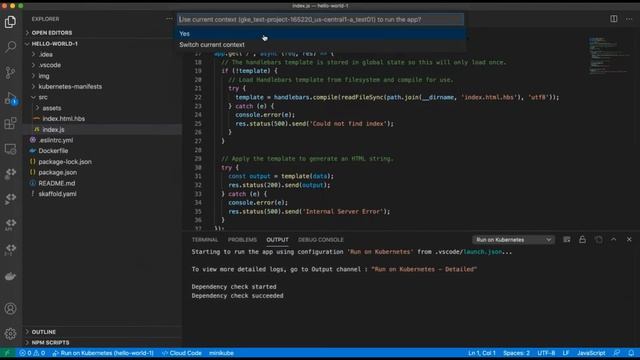Expand the Outline section
The height and width of the screenshot is (360, 640).
tap(102, 332)
